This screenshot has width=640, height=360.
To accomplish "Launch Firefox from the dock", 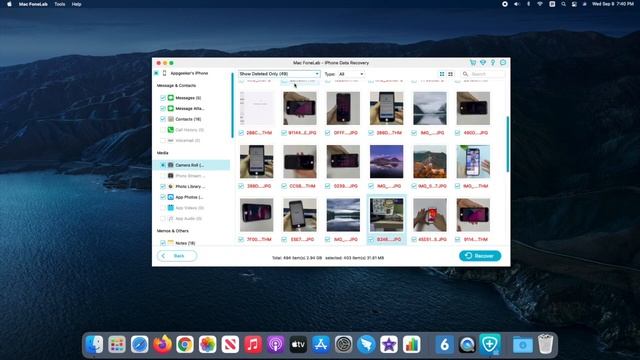I will [162, 344].
